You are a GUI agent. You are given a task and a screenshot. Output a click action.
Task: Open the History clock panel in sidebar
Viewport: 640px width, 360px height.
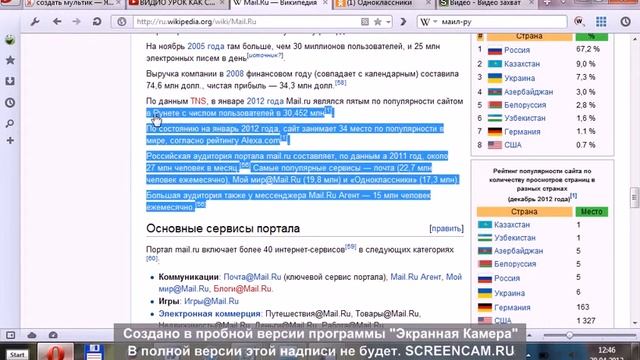coord(10,102)
